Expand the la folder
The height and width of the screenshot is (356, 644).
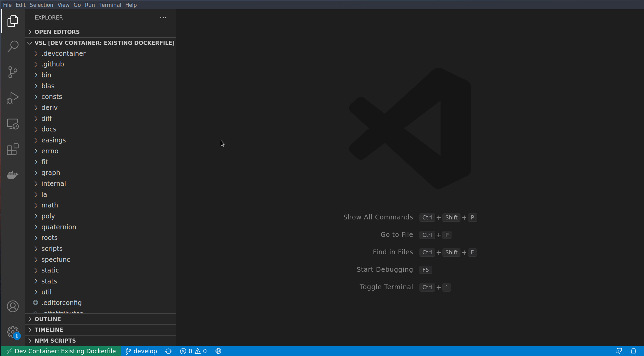tap(100, 194)
